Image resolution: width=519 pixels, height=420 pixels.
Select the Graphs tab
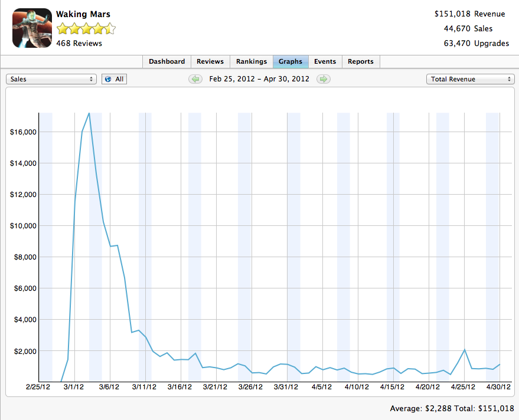tap(290, 61)
